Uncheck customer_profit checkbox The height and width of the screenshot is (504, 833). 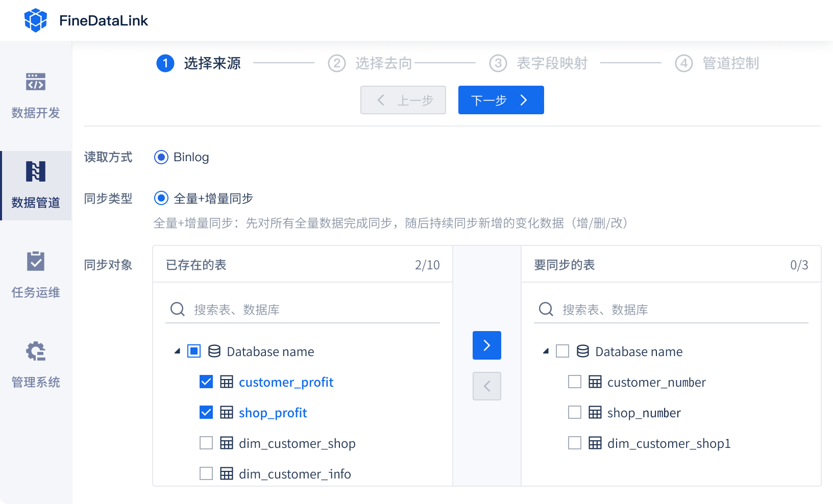click(x=206, y=382)
